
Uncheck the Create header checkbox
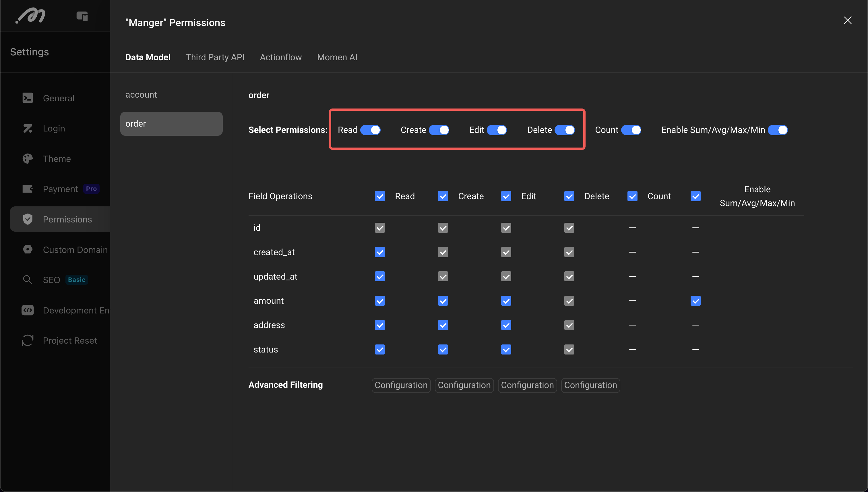pos(443,196)
